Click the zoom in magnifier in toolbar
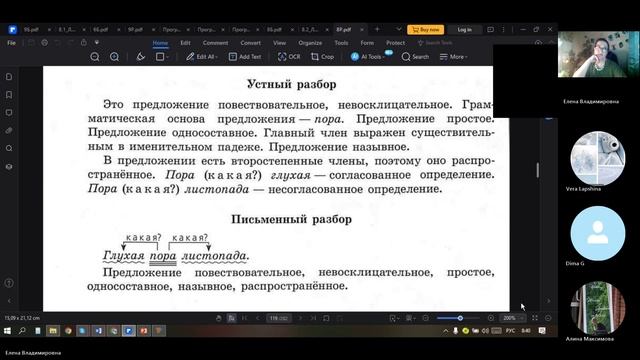Image resolution: width=640 pixels, height=360 pixels. pos(115,57)
